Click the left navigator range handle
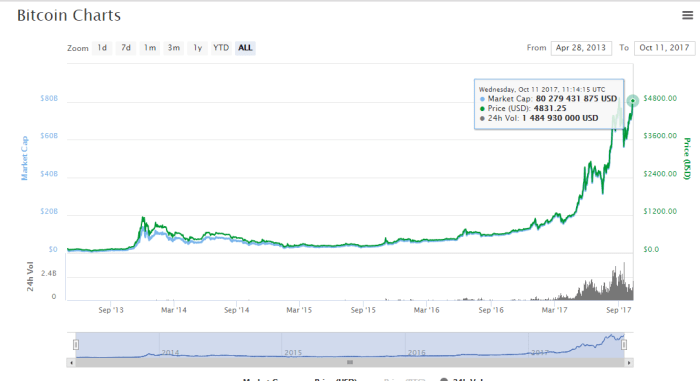700x381 pixels. 76,345
